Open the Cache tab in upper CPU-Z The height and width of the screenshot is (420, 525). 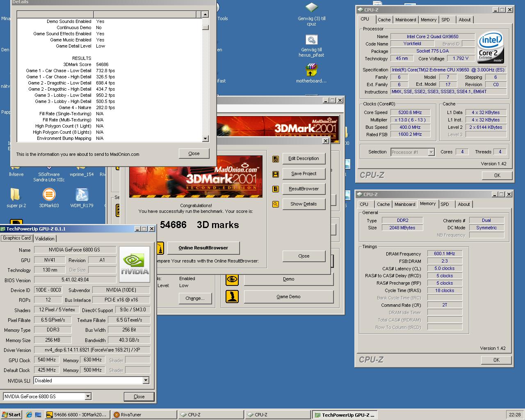click(384, 20)
